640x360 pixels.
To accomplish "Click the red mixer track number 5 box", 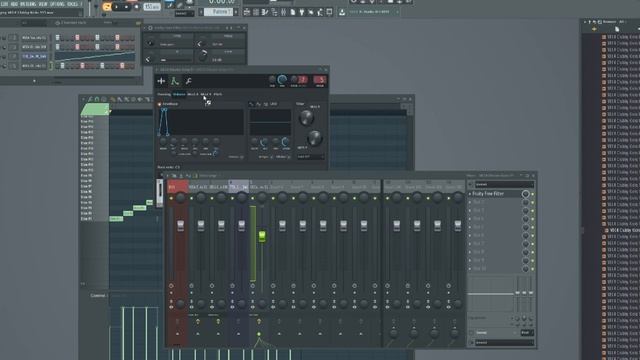I will pos(320,80).
